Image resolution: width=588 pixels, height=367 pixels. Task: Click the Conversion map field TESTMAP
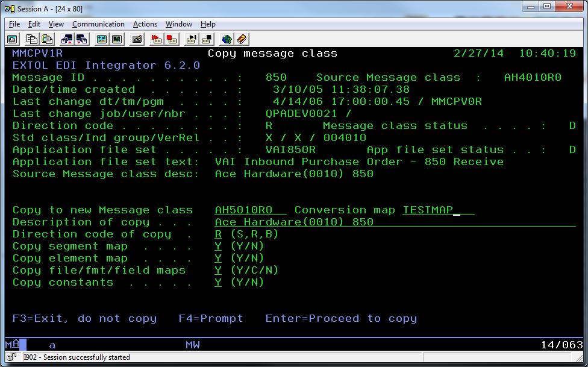click(439, 210)
